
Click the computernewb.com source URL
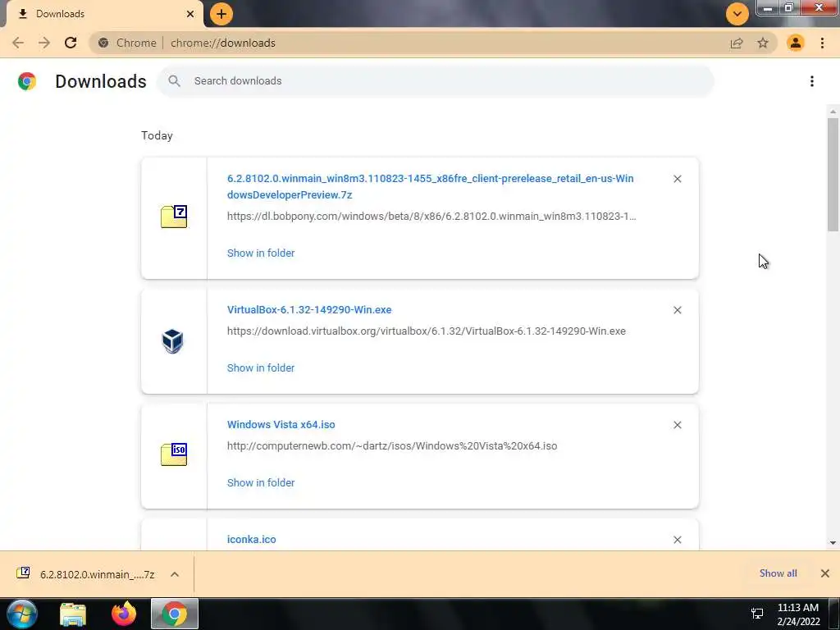pos(392,445)
